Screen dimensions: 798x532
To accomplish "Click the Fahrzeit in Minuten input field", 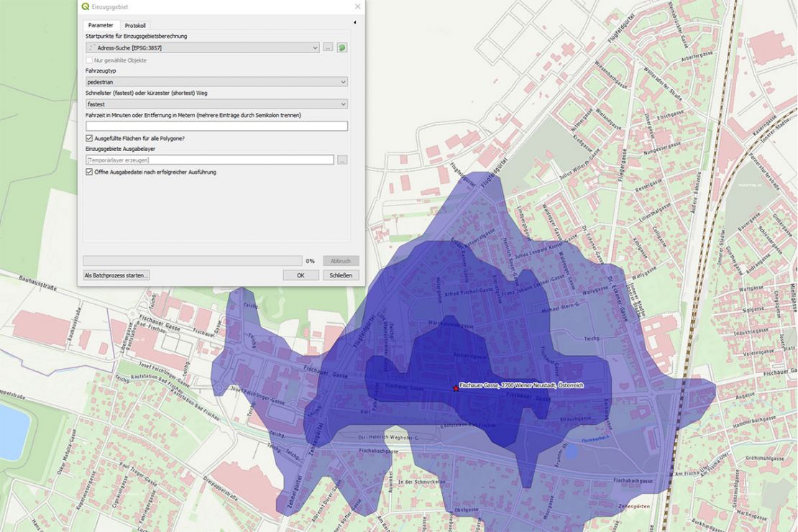I will coord(217,126).
